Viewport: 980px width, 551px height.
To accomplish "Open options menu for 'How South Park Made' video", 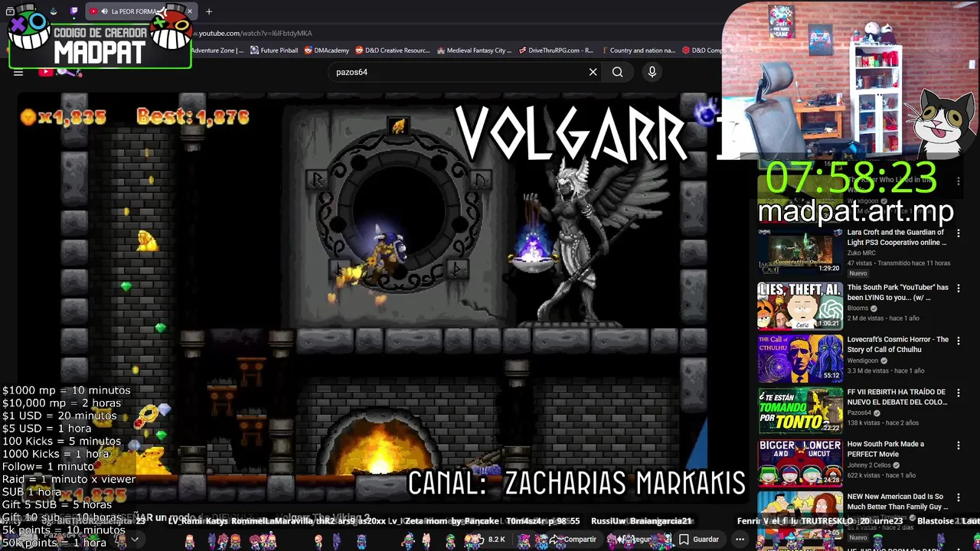I will pyautogui.click(x=958, y=445).
